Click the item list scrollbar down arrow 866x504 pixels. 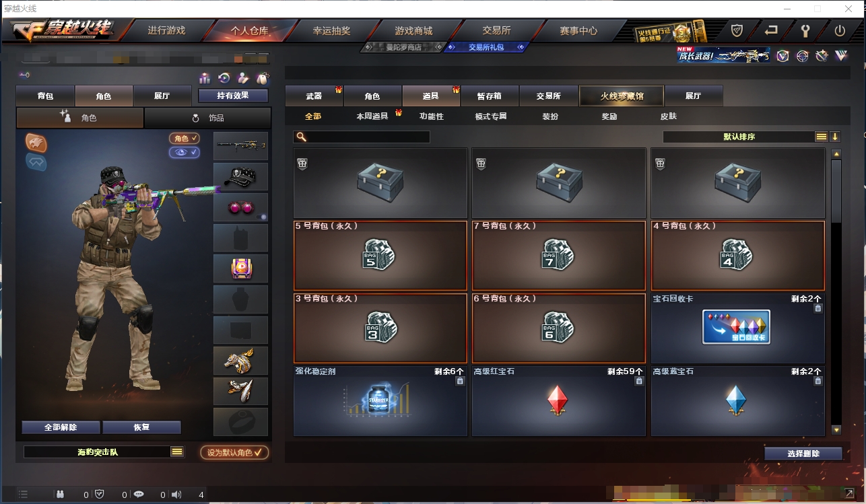click(x=836, y=429)
